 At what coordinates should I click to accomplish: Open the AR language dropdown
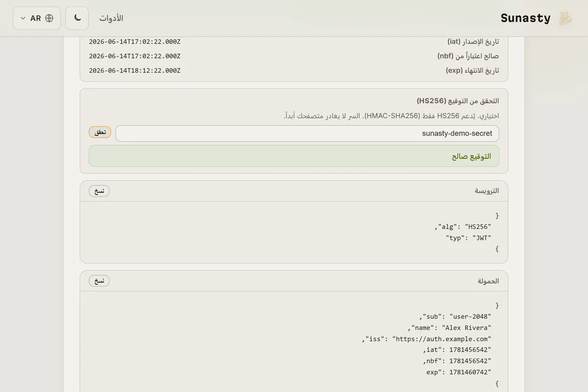[37, 18]
